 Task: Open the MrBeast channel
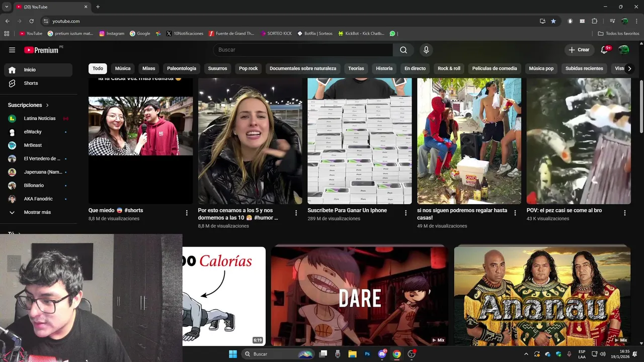pyautogui.click(x=38, y=145)
